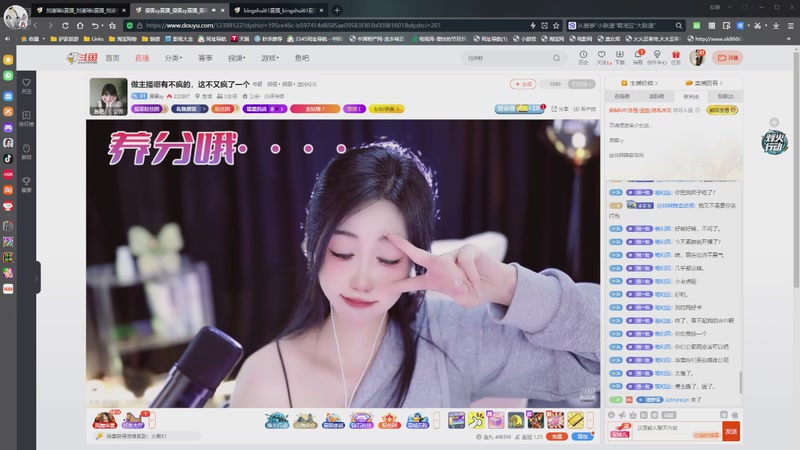The image size is (800, 450).
Task: Open the 礼物展馆 gift gallery badge
Action: pos(189,109)
